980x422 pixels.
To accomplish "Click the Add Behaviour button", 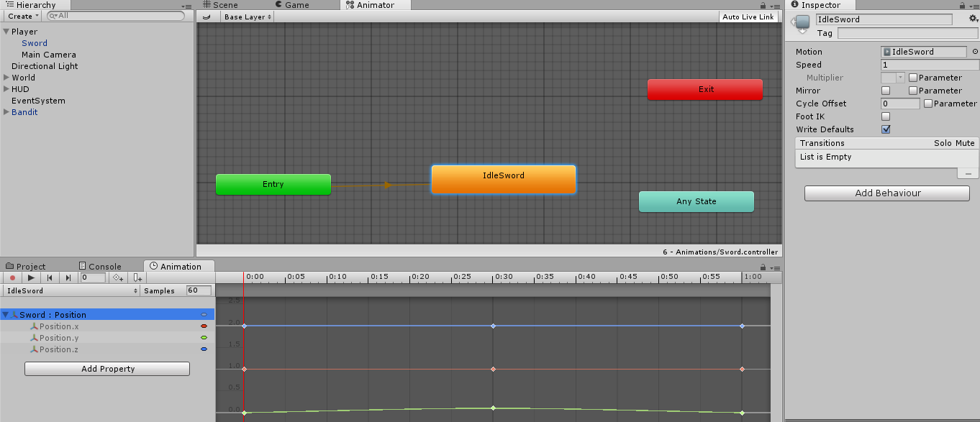I will 887,193.
